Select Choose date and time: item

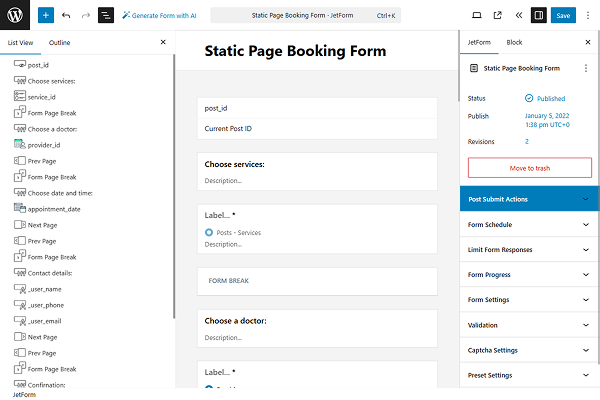pyautogui.click(x=60, y=193)
